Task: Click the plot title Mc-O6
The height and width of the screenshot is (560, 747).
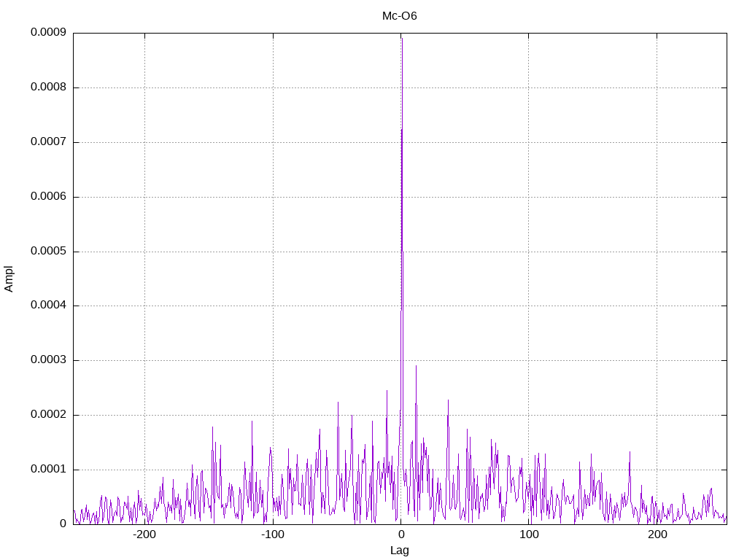Action: pyautogui.click(x=399, y=16)
